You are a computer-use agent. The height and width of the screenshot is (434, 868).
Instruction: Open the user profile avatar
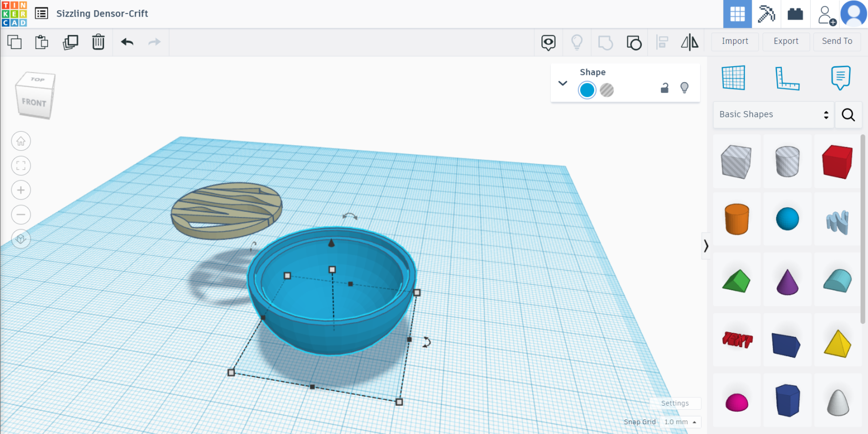854,14
